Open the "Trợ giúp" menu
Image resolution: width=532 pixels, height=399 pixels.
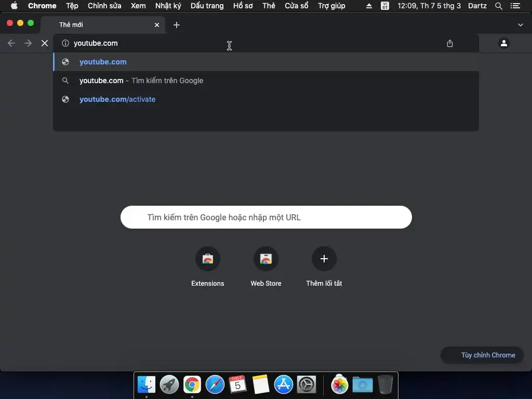(x=331, y=6)
